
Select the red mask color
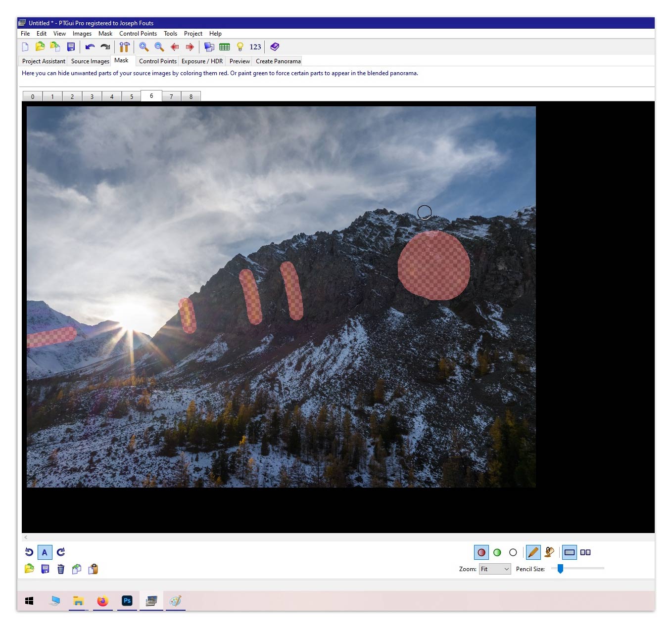[x=481, y=552]
